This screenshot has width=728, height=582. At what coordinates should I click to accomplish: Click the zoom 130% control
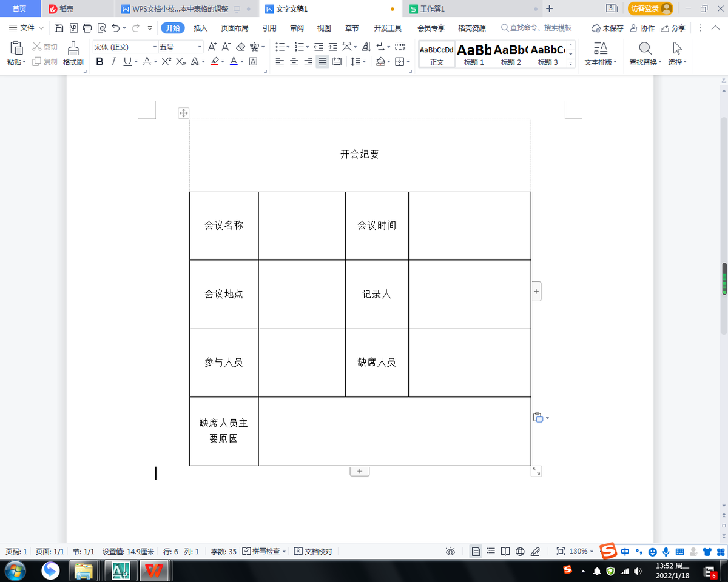581,551
